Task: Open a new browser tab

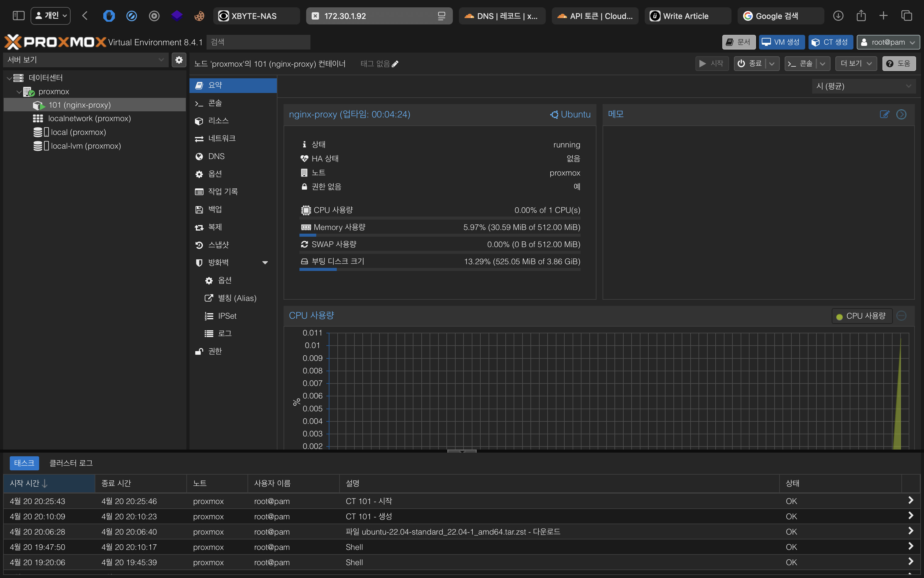Action: pos(884,16)
